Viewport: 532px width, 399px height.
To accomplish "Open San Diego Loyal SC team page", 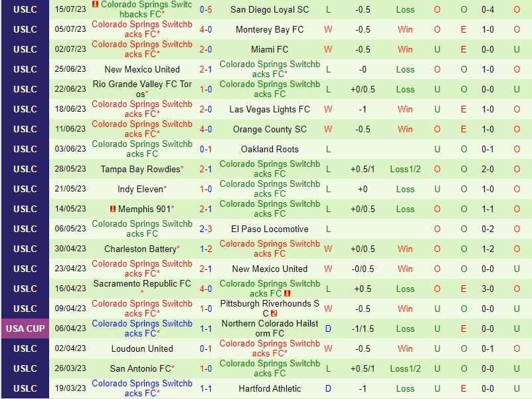I will tap(270, 9).
